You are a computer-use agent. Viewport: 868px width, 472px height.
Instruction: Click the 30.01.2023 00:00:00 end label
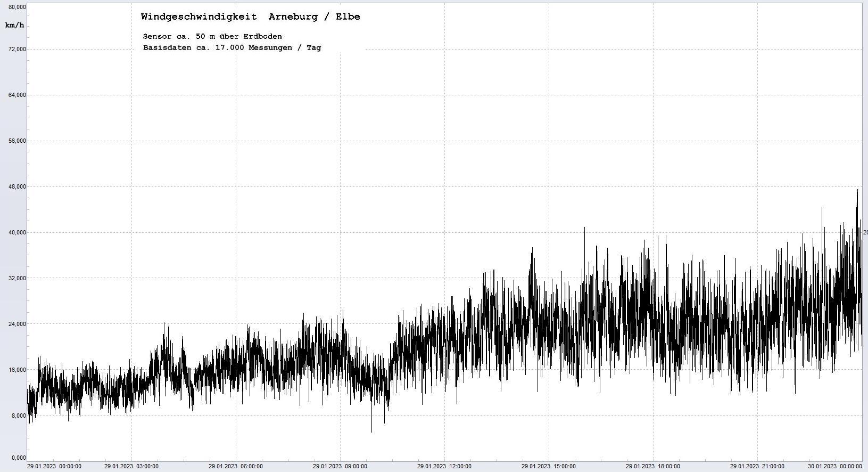[834, 467]
